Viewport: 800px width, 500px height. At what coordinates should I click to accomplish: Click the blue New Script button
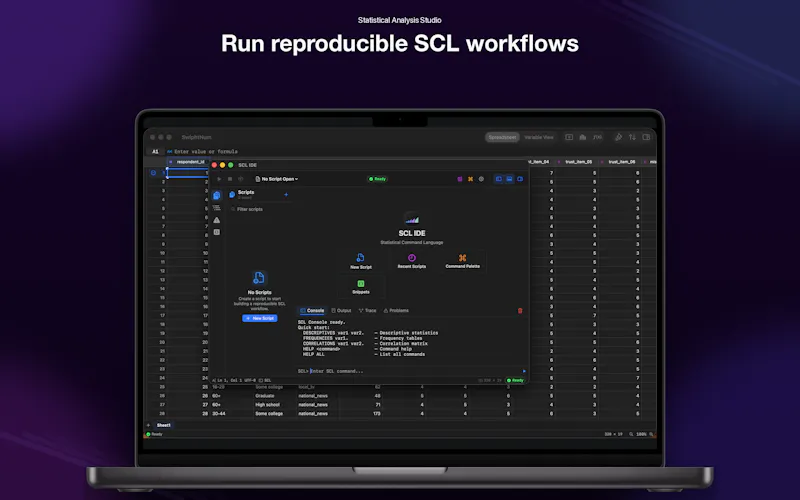click(260, 318)
